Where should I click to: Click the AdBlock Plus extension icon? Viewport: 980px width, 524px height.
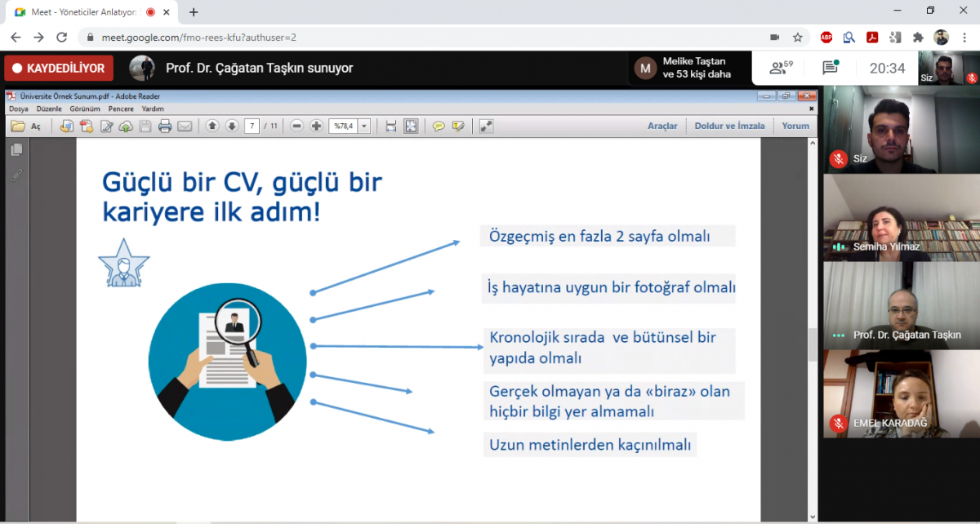pyautogui.click(x=826, y=37)
